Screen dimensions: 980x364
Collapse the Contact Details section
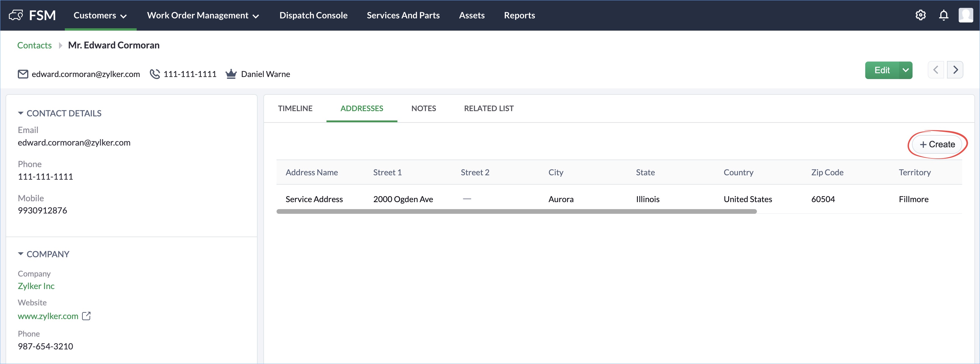pos(20,113)
